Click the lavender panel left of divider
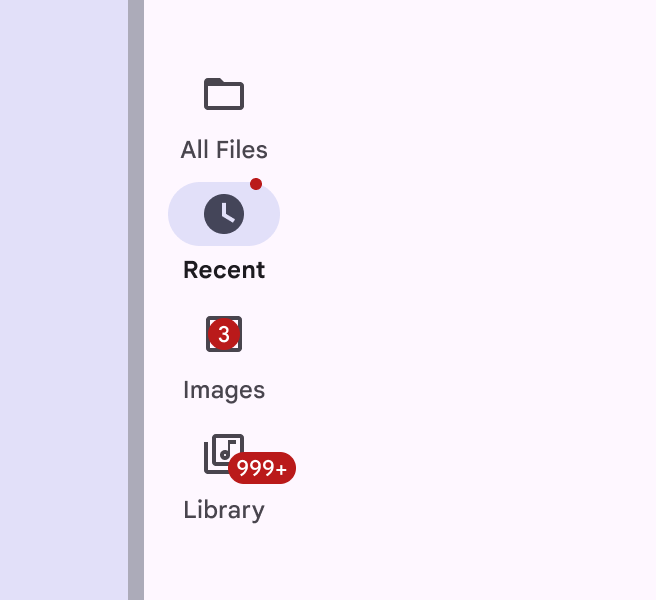 click(64, 300)
